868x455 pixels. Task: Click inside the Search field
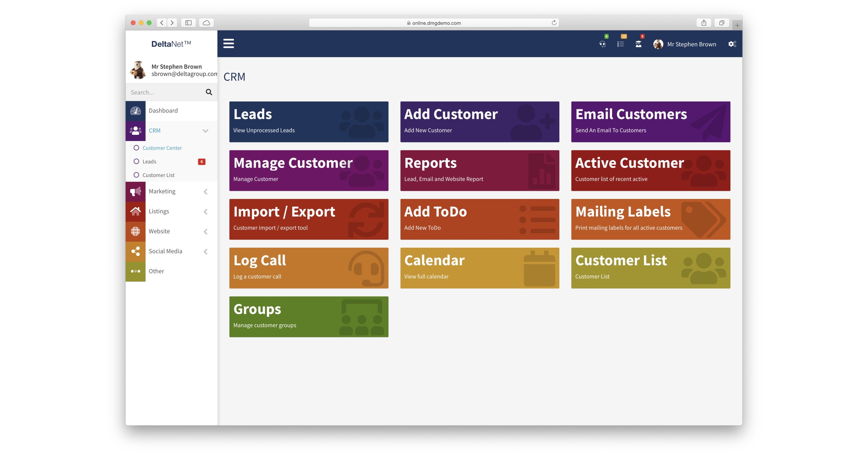coord(162,92)
